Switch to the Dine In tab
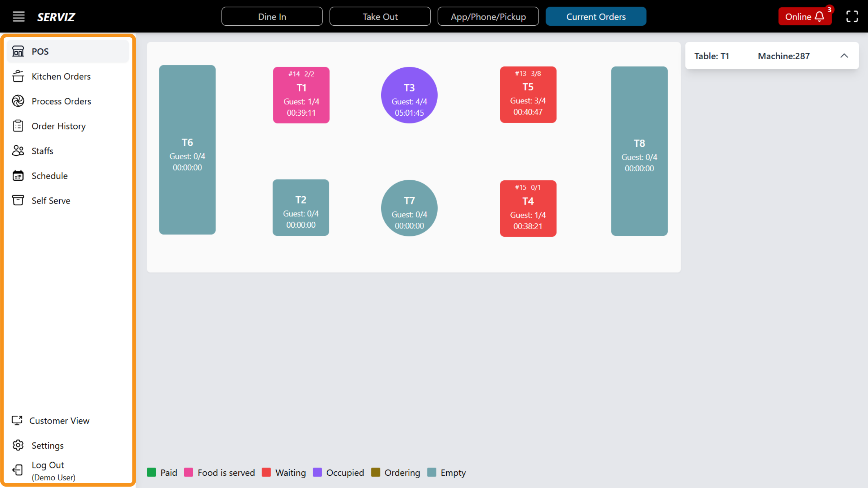The width and height of the screenshot is (868, 488). [272, 16]
